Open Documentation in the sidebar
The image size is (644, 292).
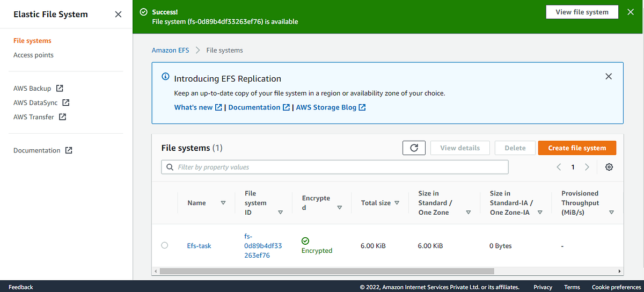(36, 150)
